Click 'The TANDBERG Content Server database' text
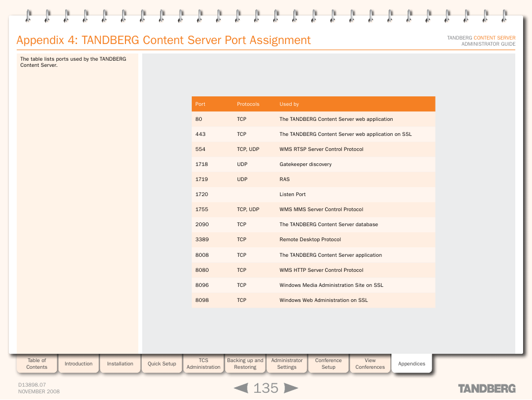 [x=328, y=225]
